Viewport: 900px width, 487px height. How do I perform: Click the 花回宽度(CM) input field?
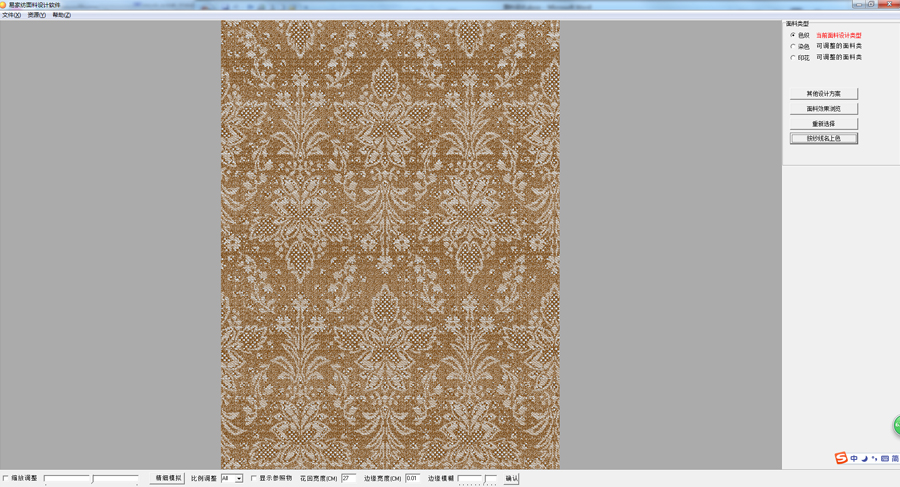click(x=348, y=478)
